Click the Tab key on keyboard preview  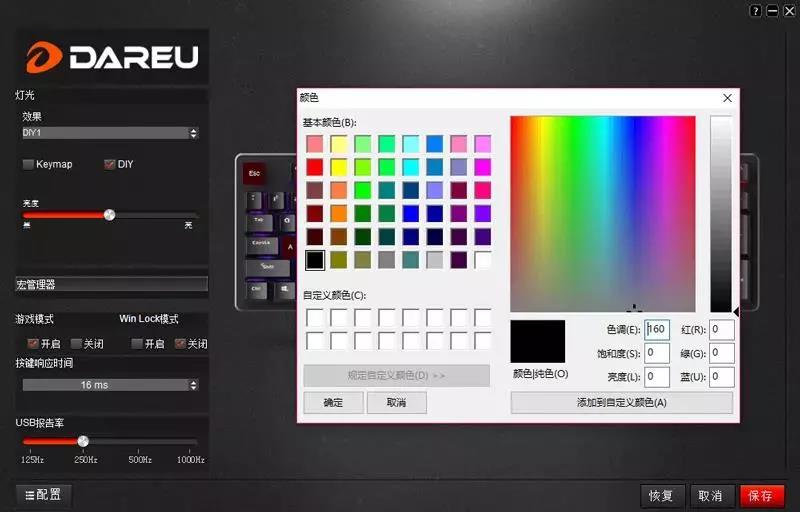coord(259,221)
